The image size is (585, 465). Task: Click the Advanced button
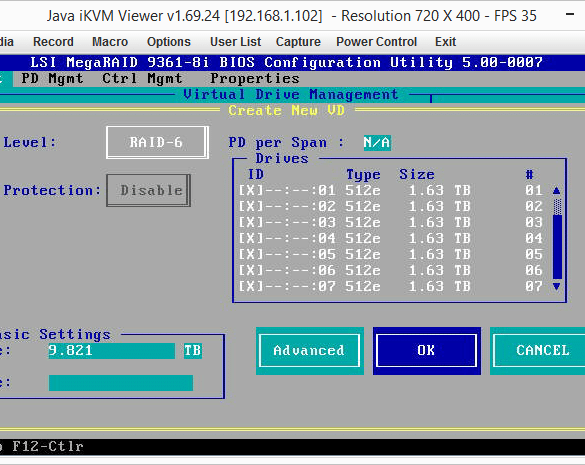[x=310, y=351]
